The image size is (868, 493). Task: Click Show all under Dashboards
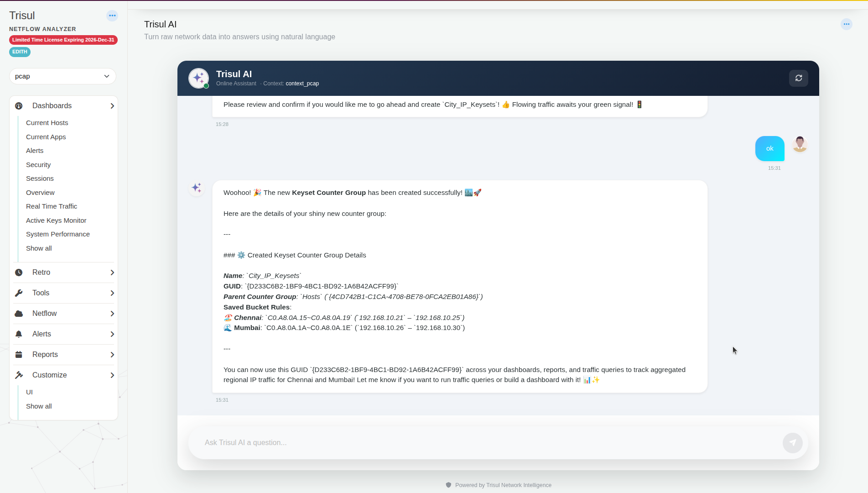point(39,248)
